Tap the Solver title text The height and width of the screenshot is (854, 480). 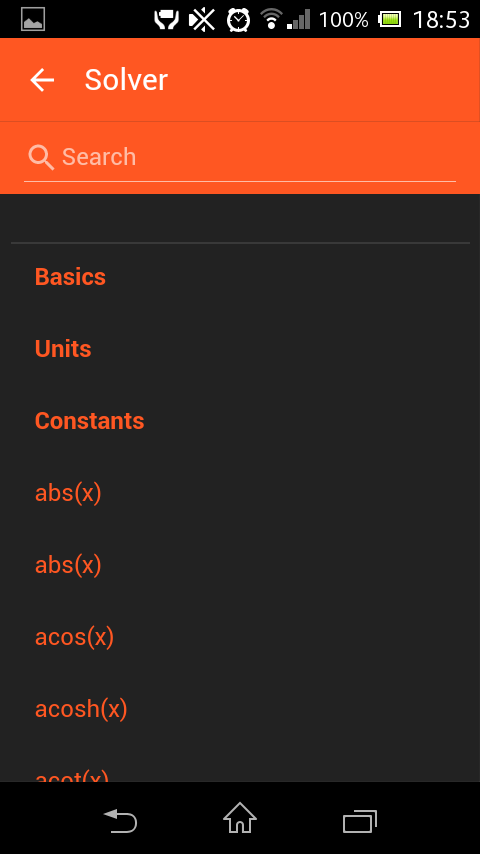(126, 80)
